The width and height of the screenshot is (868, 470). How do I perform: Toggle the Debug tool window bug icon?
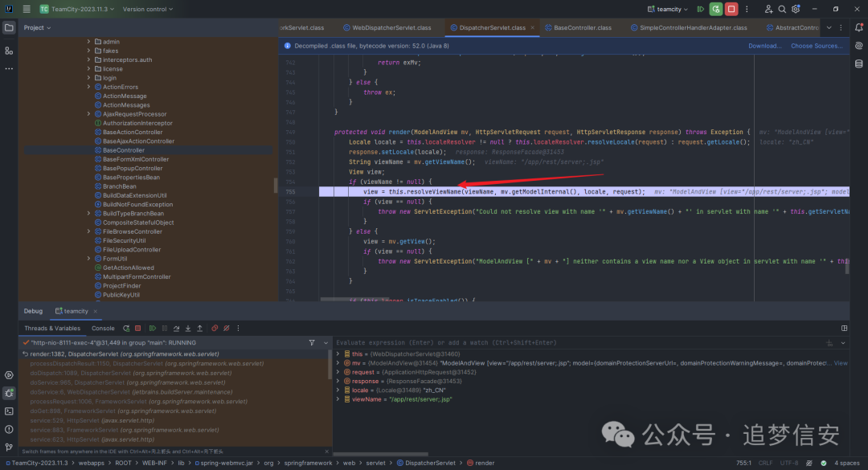[9, 393]
